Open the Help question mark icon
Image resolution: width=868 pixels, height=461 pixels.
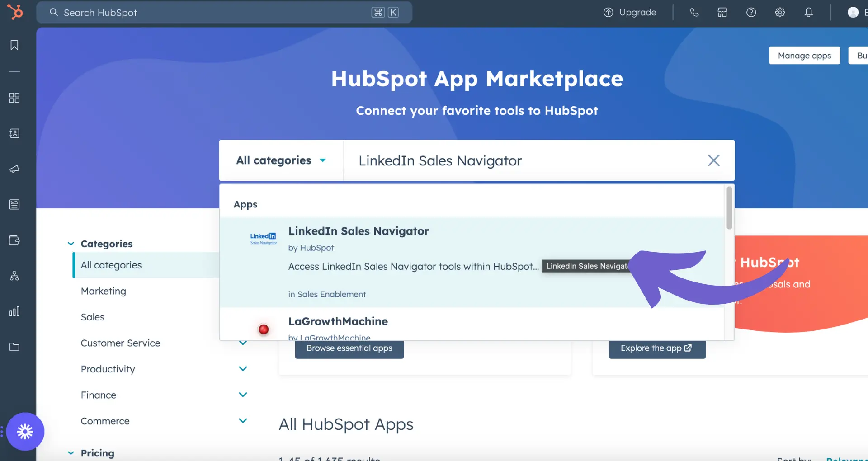pyautogui.click(x=751, y=13)
